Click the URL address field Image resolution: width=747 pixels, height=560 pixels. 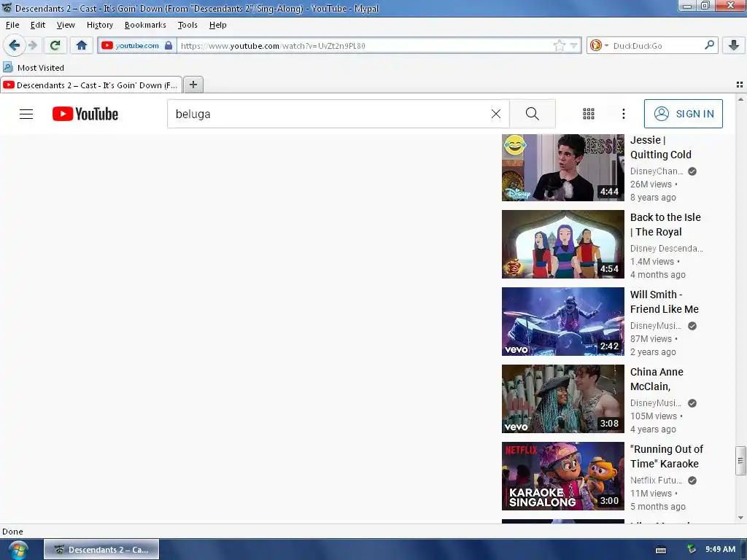tap(365, 46)
